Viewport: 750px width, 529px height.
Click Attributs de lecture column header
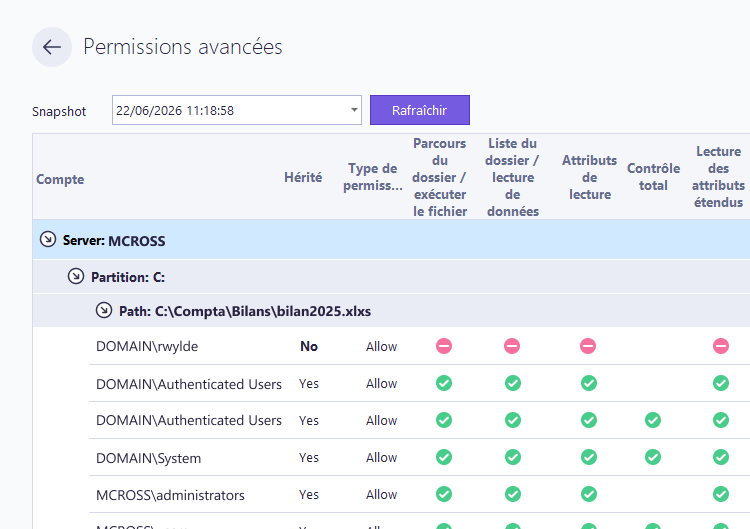[x=589, y=177]
